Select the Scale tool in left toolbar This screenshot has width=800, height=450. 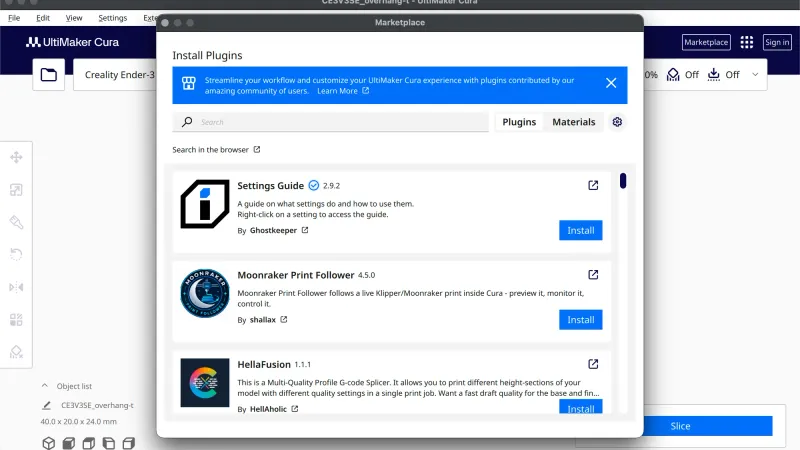pos(16,190)
